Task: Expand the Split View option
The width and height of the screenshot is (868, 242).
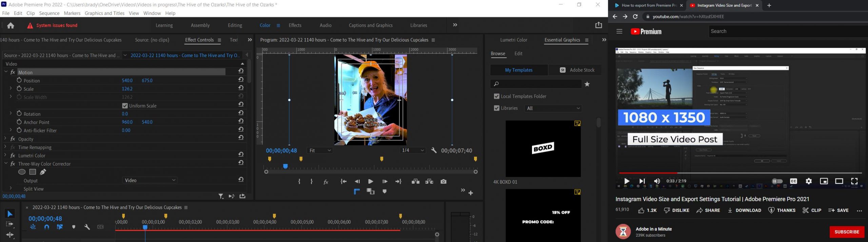Action: pos(11,188)
